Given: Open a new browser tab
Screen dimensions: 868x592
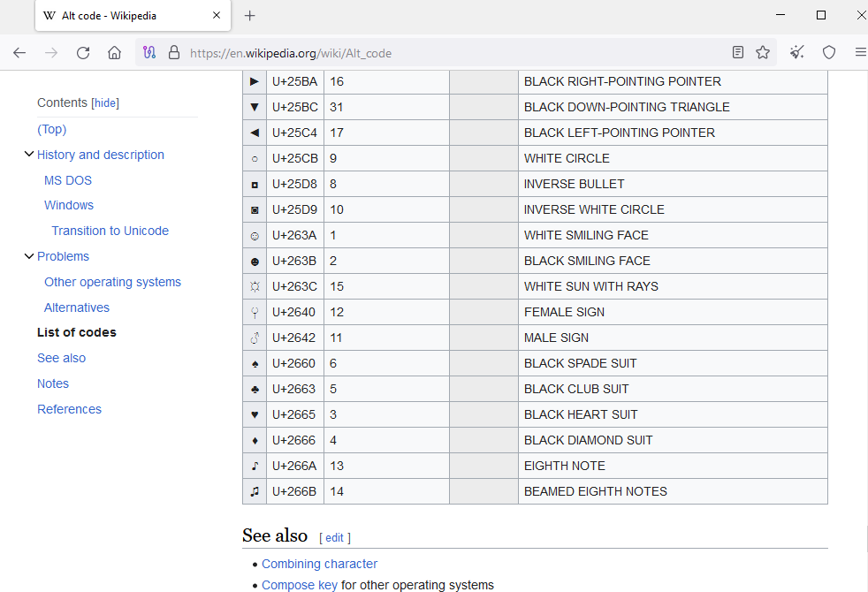Looking at the screenshot, I should (249, 16).
